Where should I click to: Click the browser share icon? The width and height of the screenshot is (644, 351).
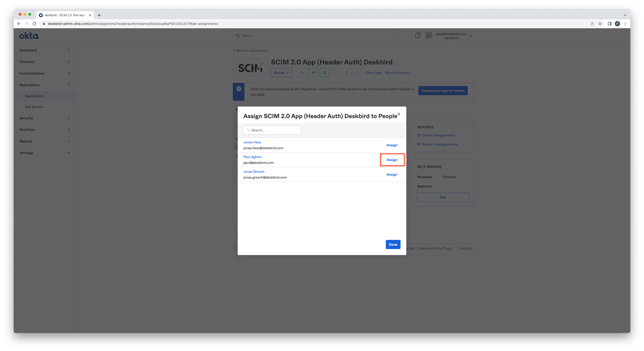pyautogui.click(x=592, y=24)
